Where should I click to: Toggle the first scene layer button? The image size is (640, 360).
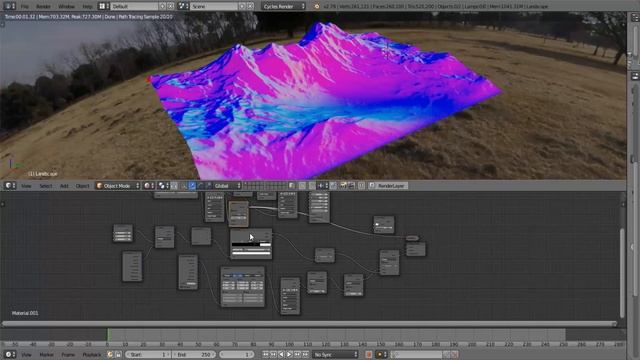(246, 184)
